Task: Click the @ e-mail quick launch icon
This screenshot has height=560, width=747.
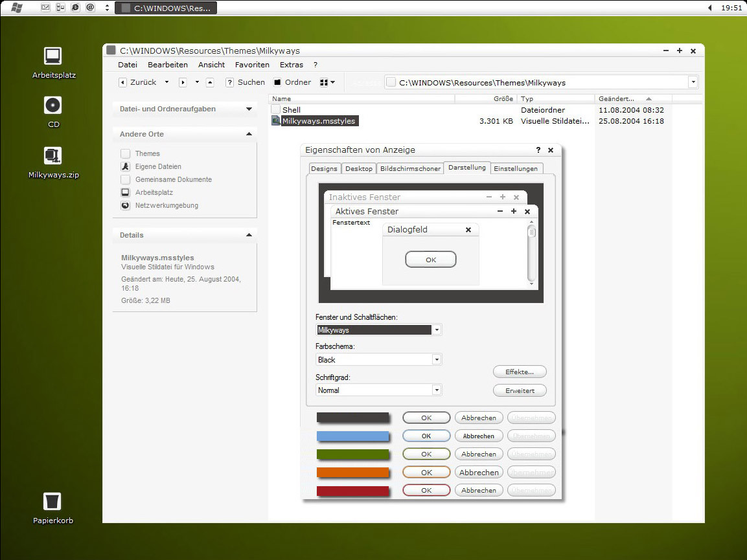Action: coord(90,7)
